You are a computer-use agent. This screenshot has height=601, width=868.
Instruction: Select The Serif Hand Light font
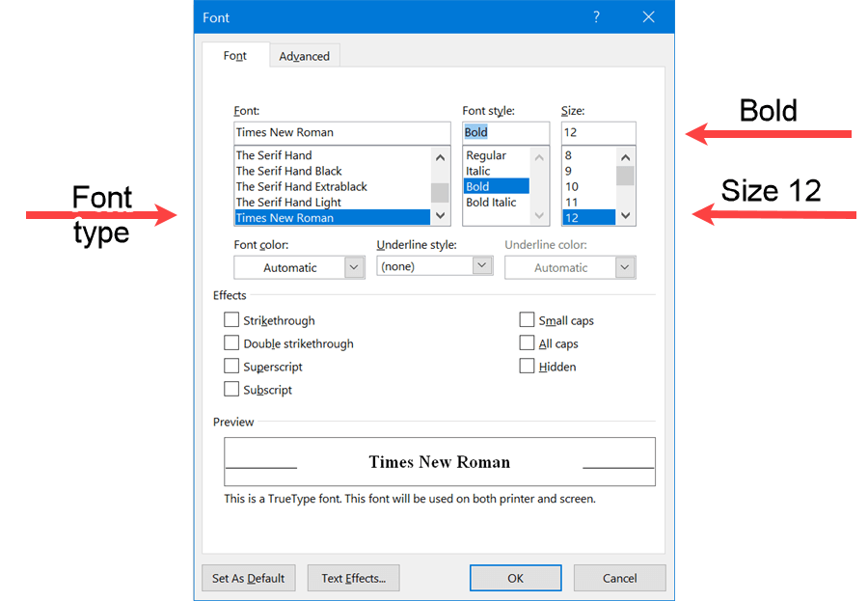[x=332, y=202]
